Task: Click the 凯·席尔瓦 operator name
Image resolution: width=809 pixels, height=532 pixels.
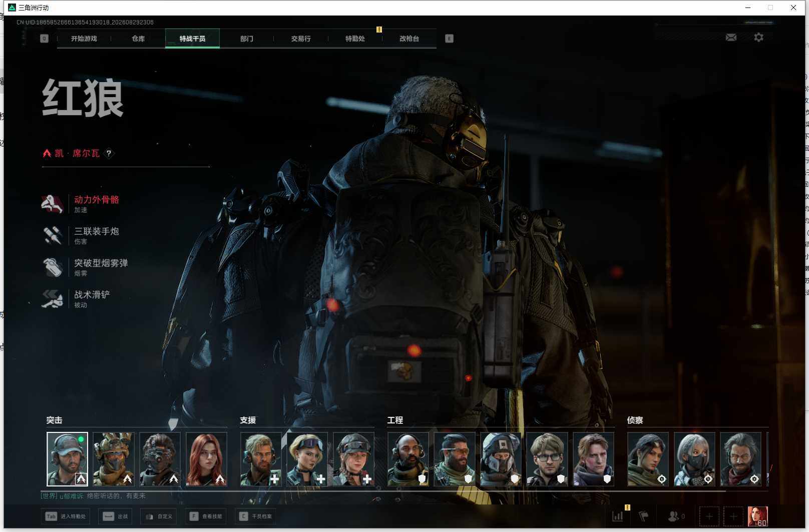Action: pos(77,153)
